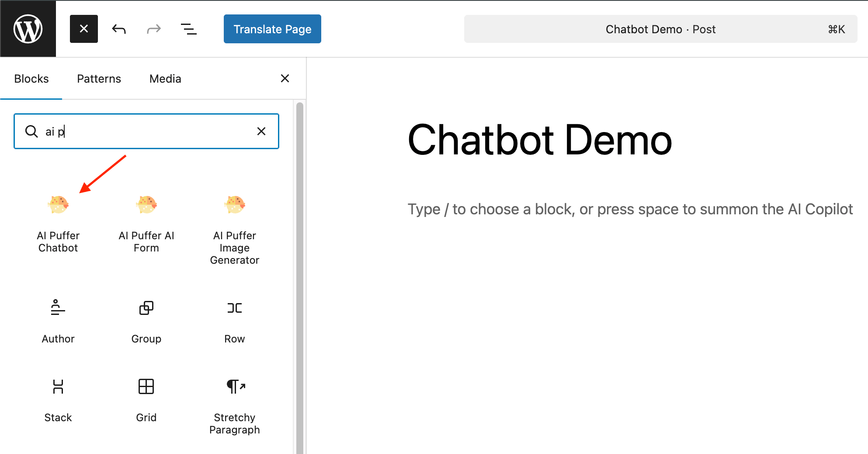
Task: Redo the last undone change
Action: [x=154, y=29]
